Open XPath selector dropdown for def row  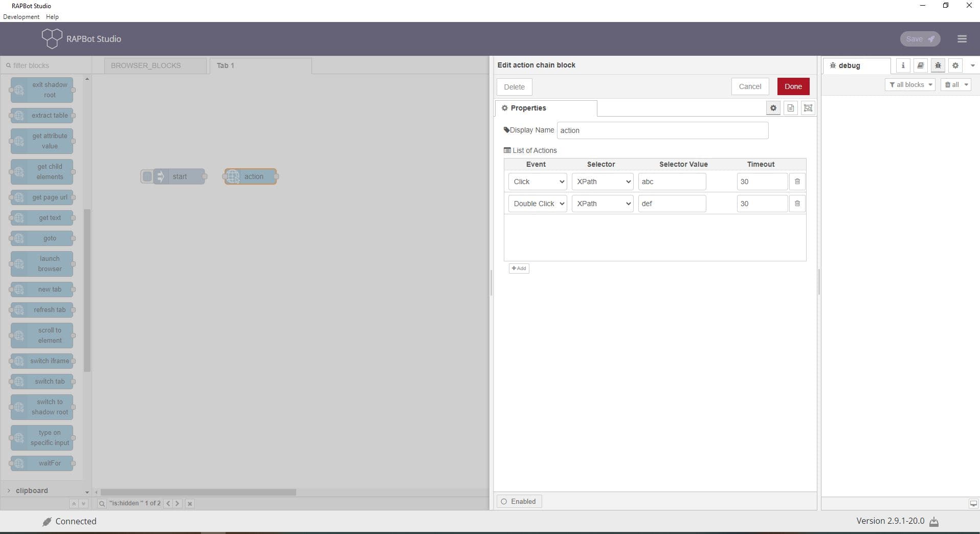pyautogui.click(x=603, y=204)
